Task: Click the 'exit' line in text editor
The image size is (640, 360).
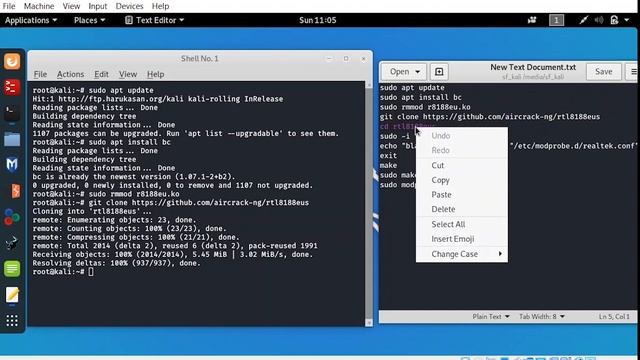Action: point(388,156)
